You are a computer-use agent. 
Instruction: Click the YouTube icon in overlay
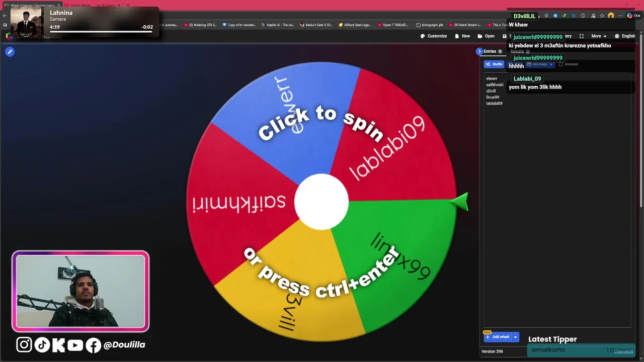click(x=75, y=345)
